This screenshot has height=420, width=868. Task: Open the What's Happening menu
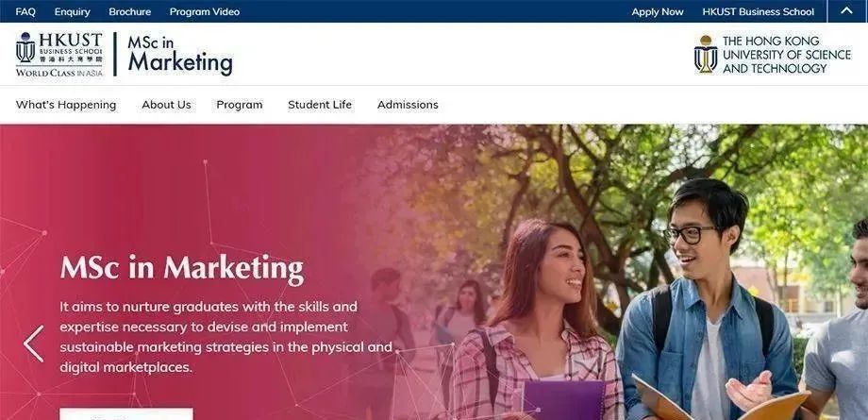tap(66, 105)
